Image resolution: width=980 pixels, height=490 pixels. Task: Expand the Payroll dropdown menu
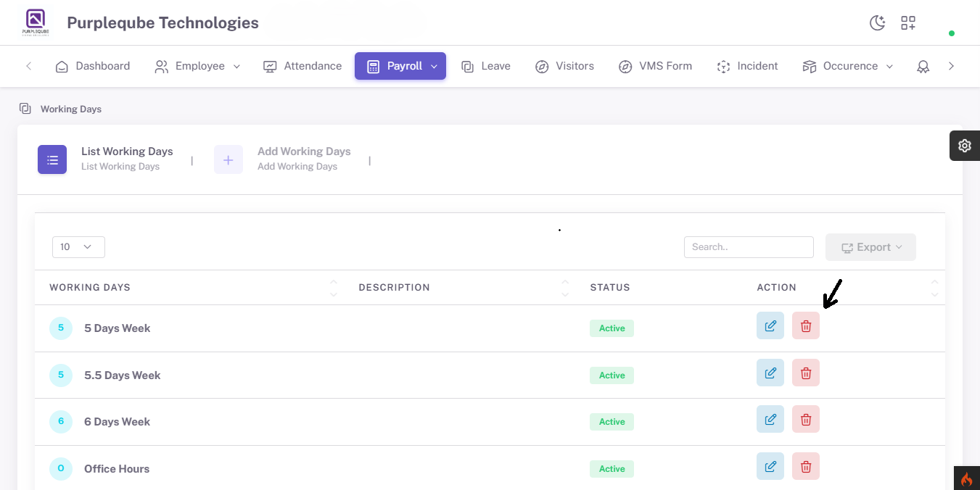pos(400,66)
